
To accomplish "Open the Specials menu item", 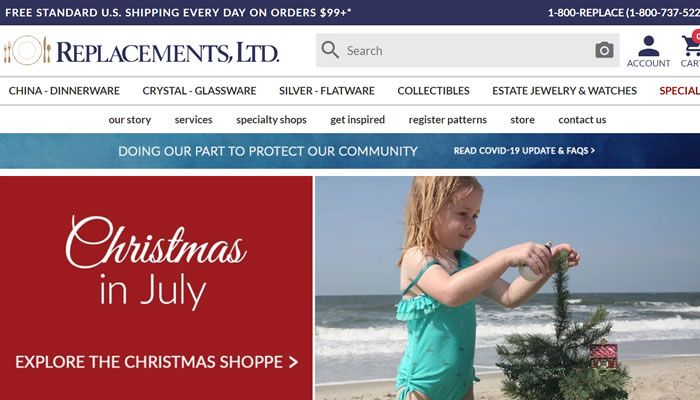I will 679,91.
